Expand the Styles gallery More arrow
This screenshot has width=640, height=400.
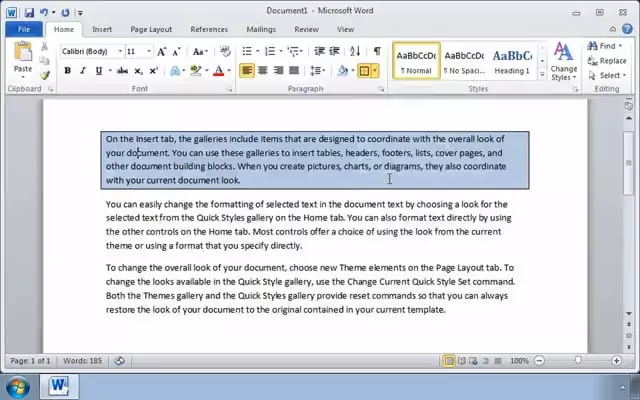tap(542, 75)
